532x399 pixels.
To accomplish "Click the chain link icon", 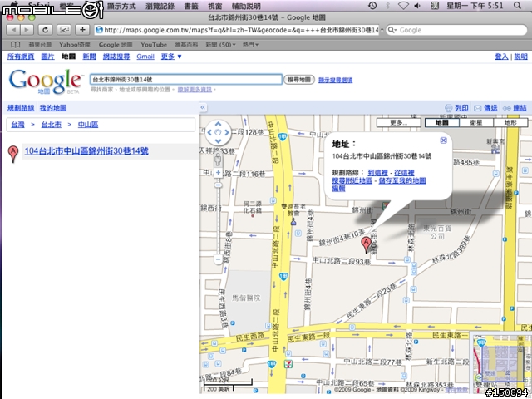I will point(506,108).
